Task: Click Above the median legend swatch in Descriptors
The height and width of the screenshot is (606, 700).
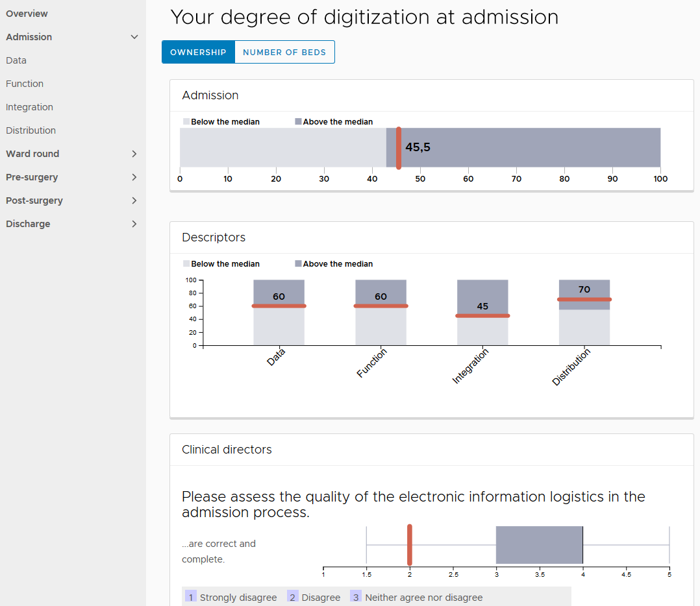Action: coord(298,264)
